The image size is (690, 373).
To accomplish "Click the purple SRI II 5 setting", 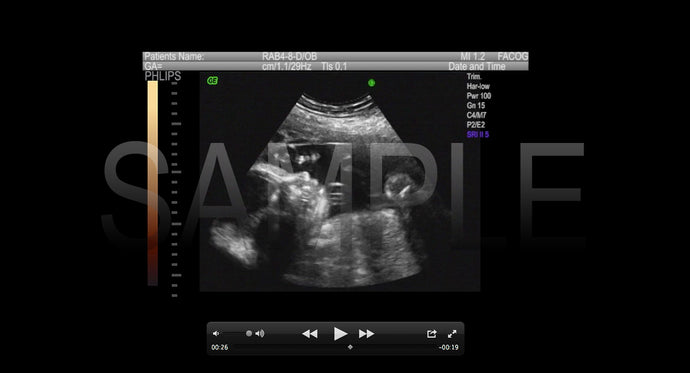I will click(478, 135).
